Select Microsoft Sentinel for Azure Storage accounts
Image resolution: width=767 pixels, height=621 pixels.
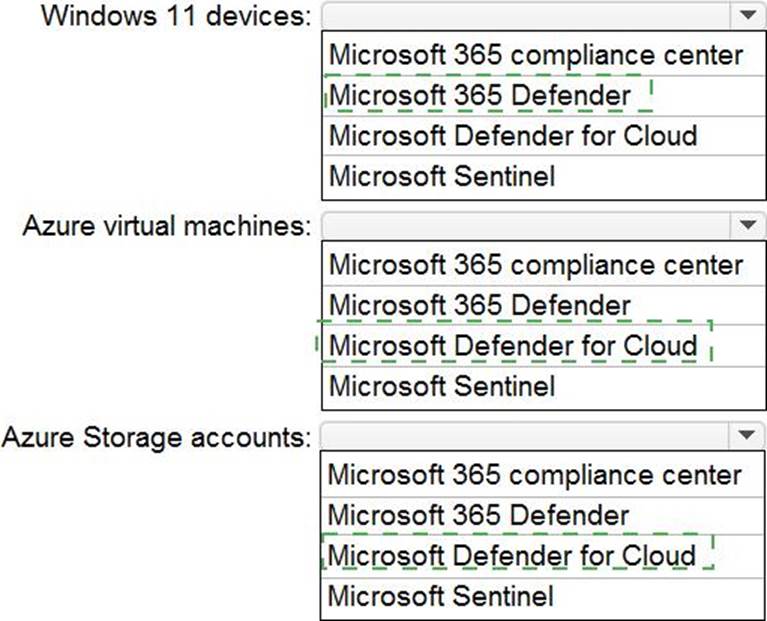[x=441, y=597]
